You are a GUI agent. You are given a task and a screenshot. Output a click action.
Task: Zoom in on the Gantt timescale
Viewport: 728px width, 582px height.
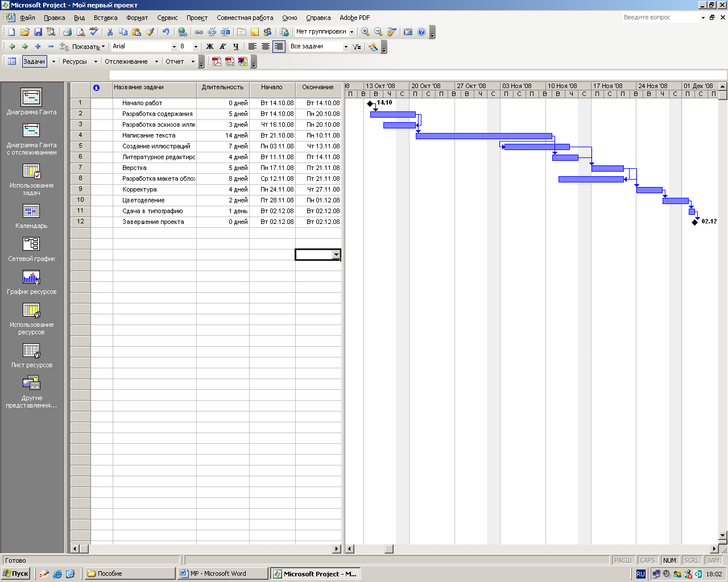coord(365,32)
